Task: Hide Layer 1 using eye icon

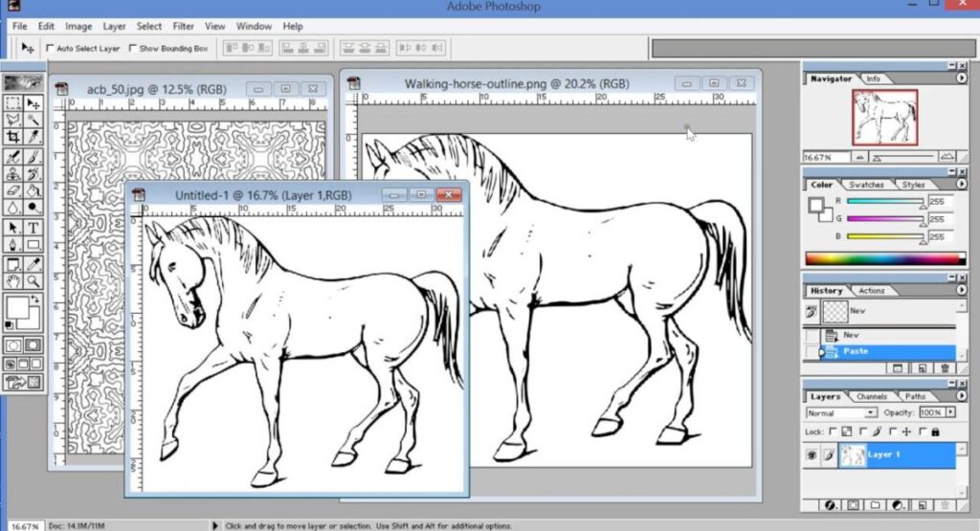Action: pyautogui.click(x=813, y=455)
